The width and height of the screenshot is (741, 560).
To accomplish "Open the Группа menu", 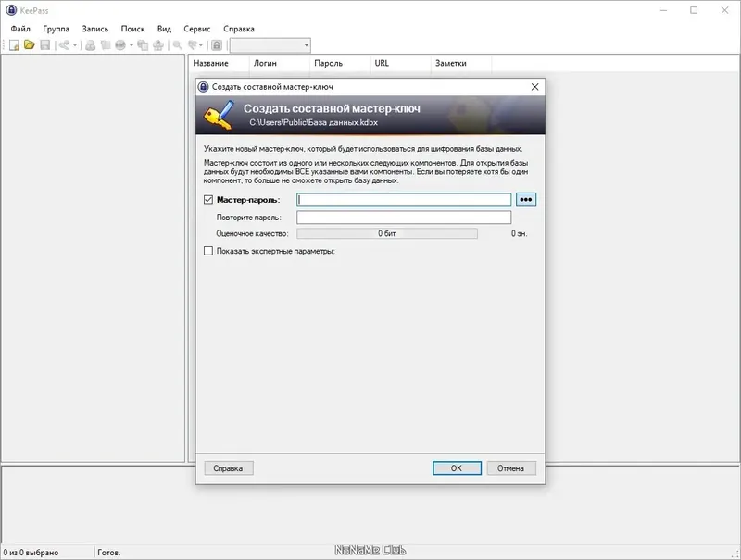I will tap(56, 29).
